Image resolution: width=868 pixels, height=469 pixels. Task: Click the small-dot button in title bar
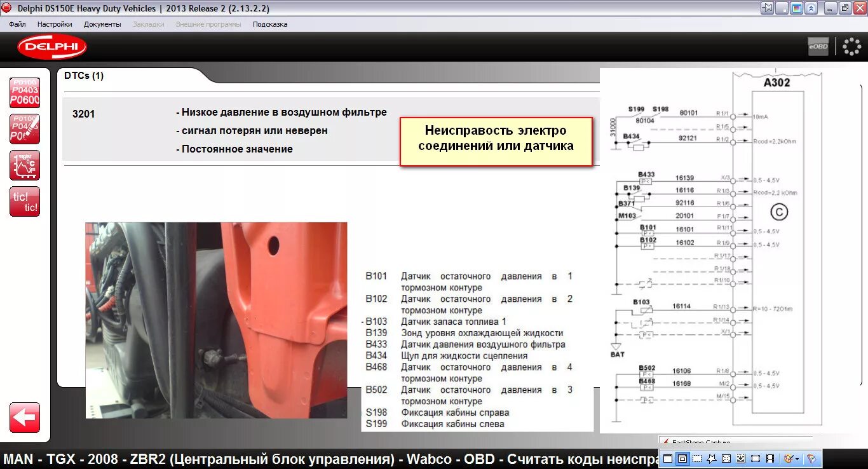tap(782, 8)
